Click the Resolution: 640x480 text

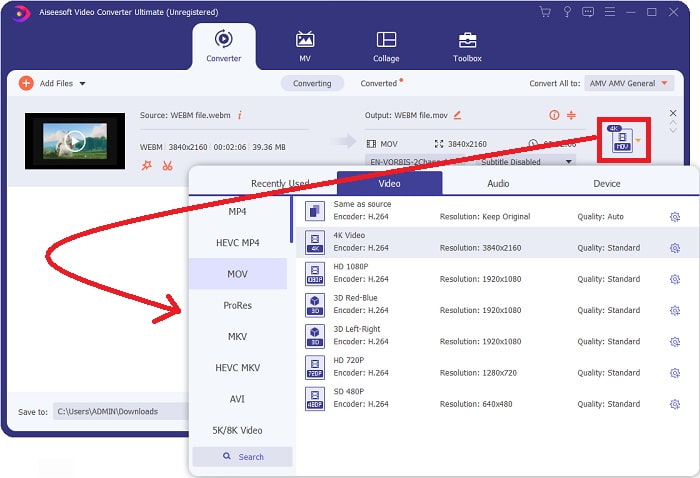476,404
